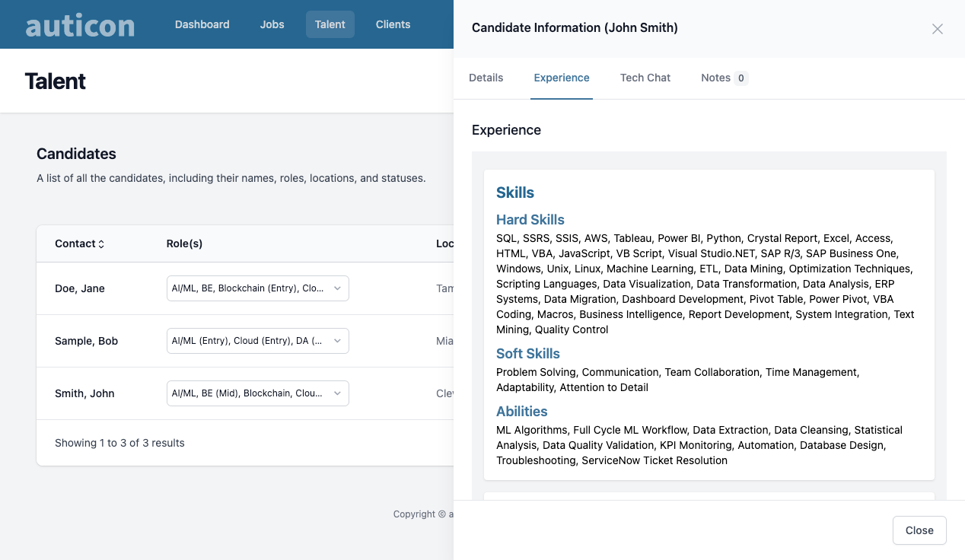Open the Tech Chat tab

click(645, 78)
